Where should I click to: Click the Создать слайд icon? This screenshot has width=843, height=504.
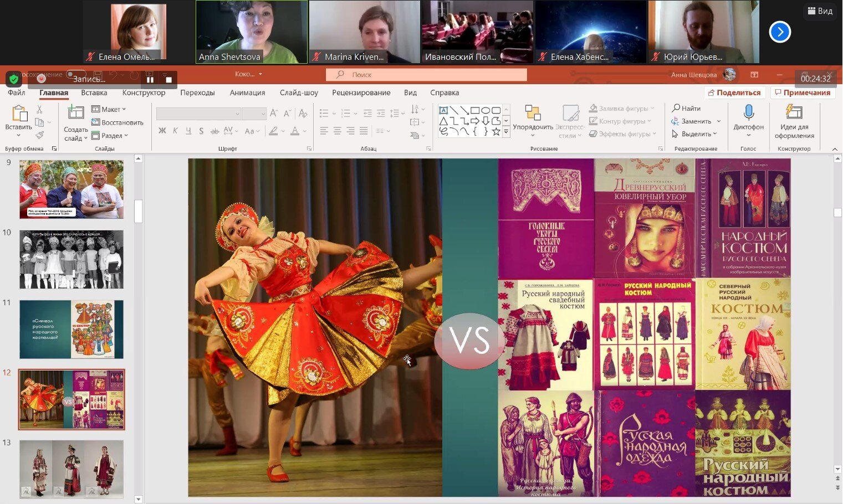75,114
